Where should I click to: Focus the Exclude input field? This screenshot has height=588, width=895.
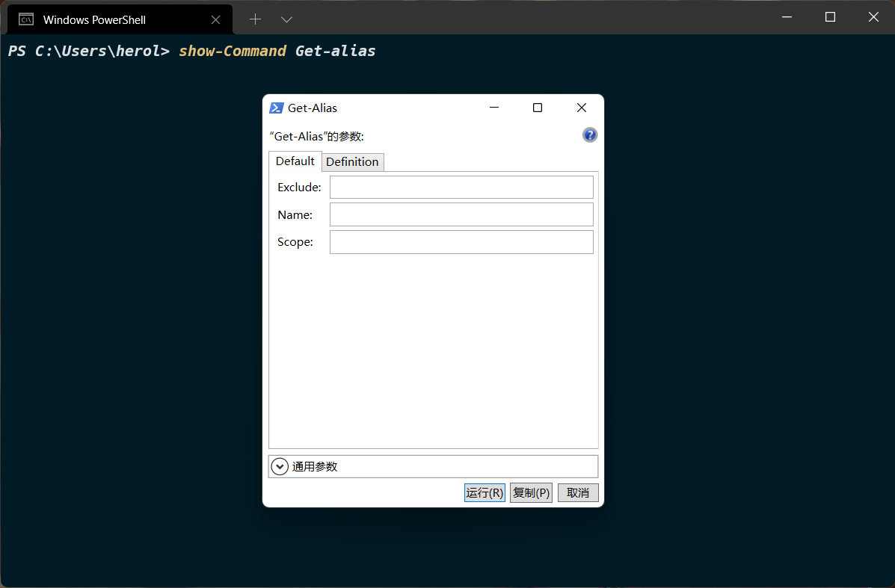point(461,187)
